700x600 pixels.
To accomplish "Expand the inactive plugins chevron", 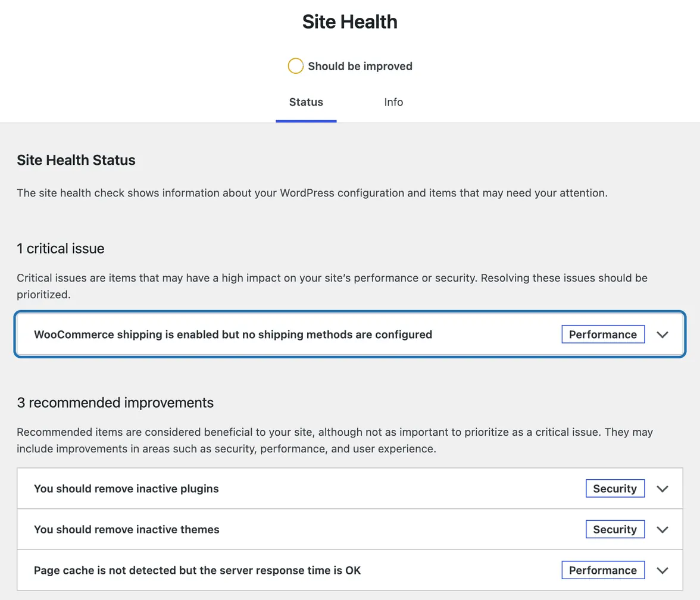I will click(662, 489).
